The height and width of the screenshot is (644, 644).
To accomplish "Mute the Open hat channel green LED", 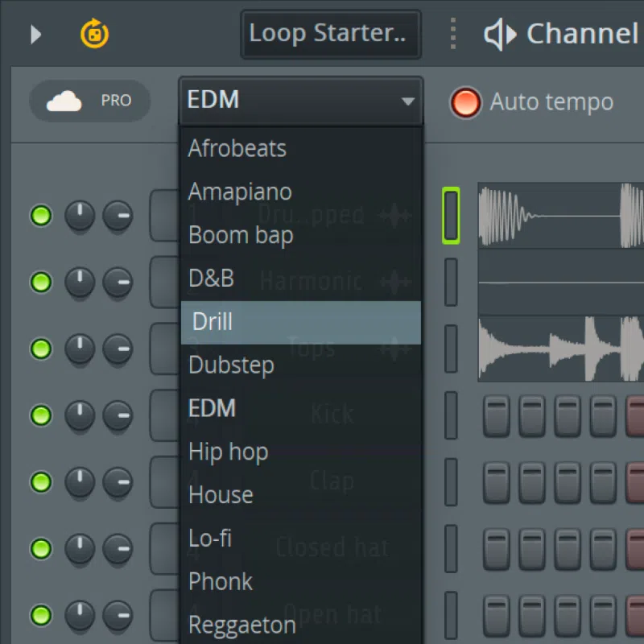I will [x=41, y=615].
